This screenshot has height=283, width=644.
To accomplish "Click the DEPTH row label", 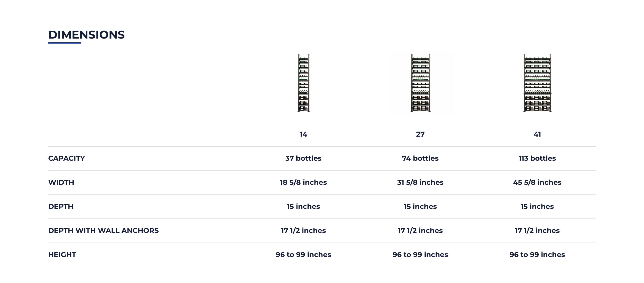I will click(61, 207).
